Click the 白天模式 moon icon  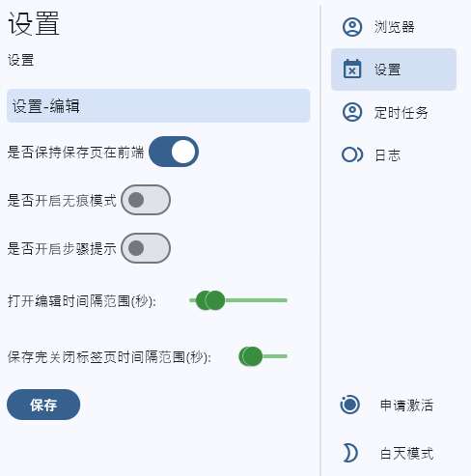(350, 453)
